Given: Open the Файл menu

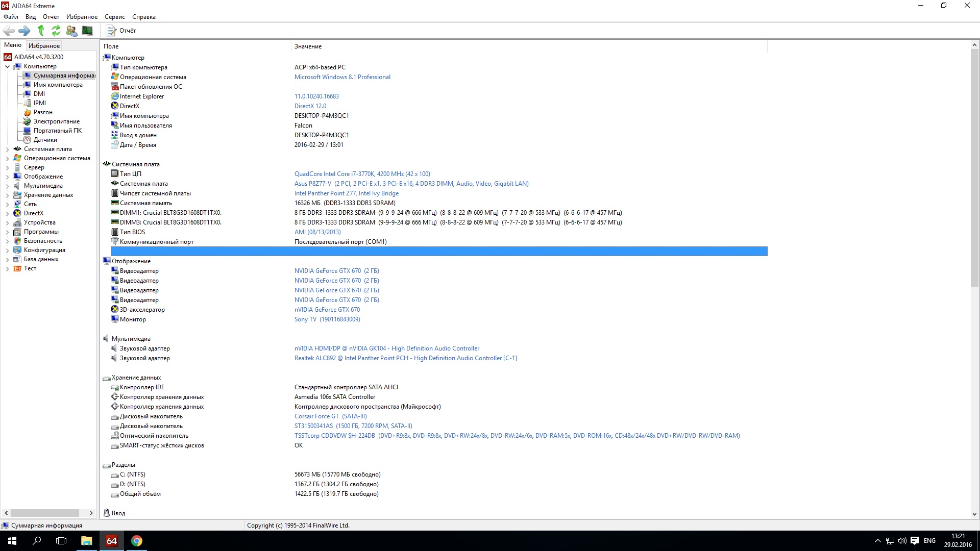Looking at the screenshot, I should [x=11, y=17].
